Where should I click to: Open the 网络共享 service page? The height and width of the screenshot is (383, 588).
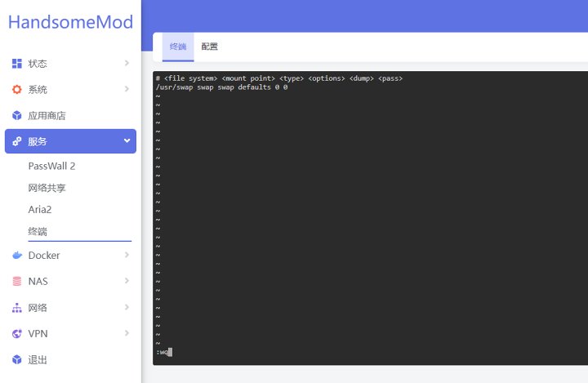pyautogui.click(x=47, y=188)
